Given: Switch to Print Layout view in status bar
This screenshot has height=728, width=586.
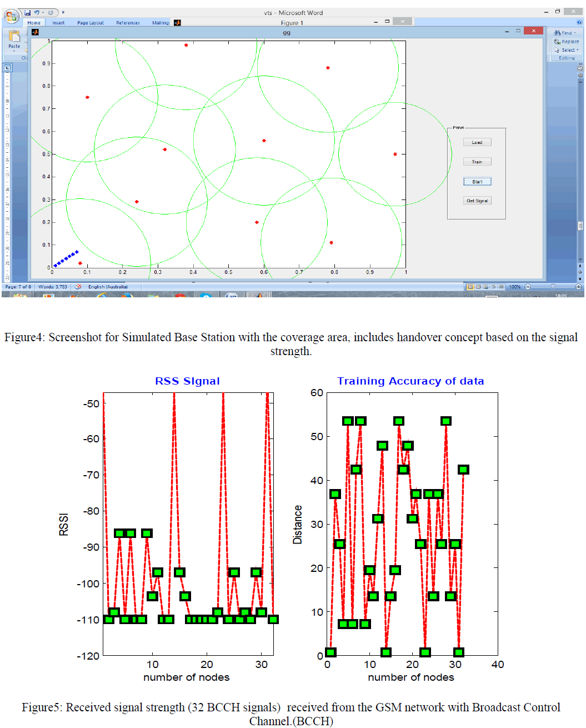Looking at the screenshot, I should [470, 287].
